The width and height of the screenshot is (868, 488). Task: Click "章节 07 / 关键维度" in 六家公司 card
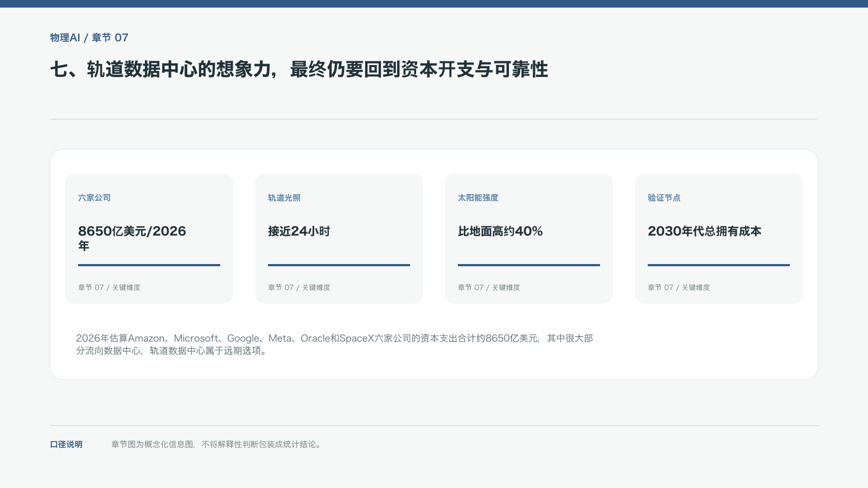coord(109,287)
